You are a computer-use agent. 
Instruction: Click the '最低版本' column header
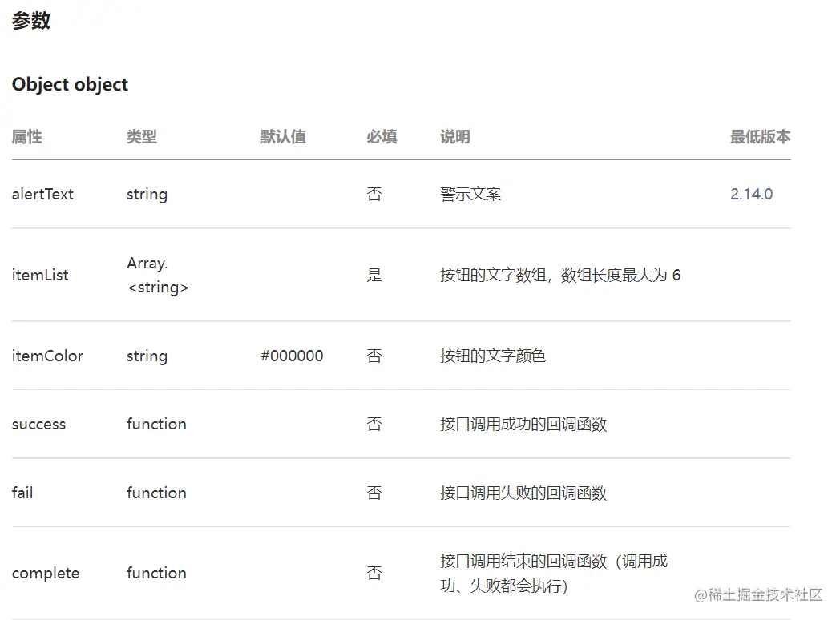click(x=760, y=136)
